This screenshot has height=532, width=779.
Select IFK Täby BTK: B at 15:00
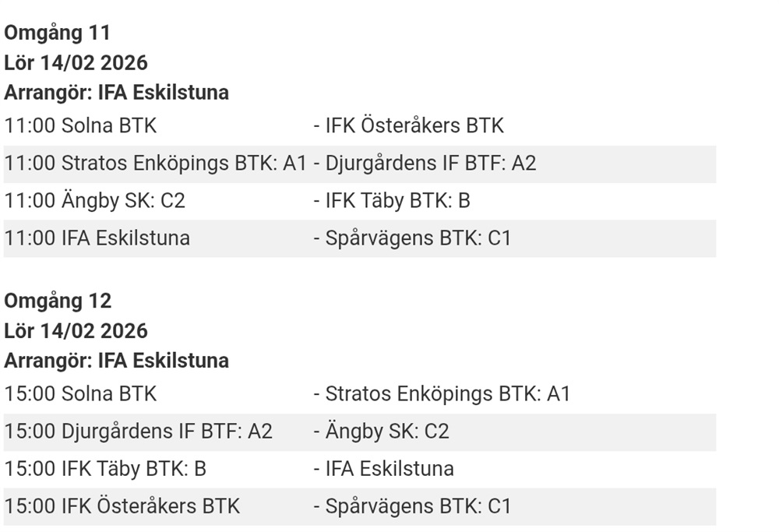coord(134,469)
